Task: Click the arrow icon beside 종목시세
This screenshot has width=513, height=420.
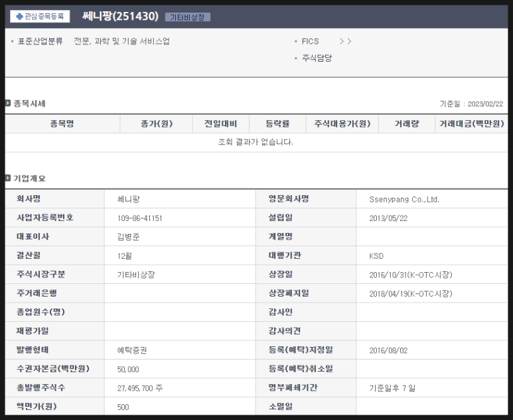Action: 8,104
